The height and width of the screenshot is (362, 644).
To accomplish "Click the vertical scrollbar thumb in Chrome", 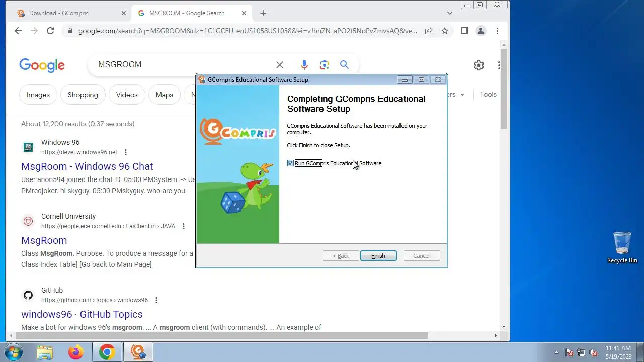I will point(504,89).
